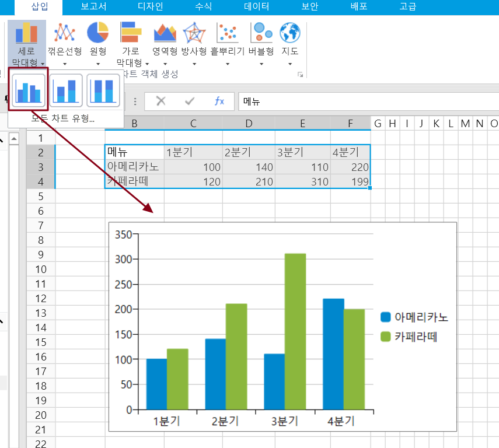Click the 카페라떼 green legend swatch

(x=385, y=337)
